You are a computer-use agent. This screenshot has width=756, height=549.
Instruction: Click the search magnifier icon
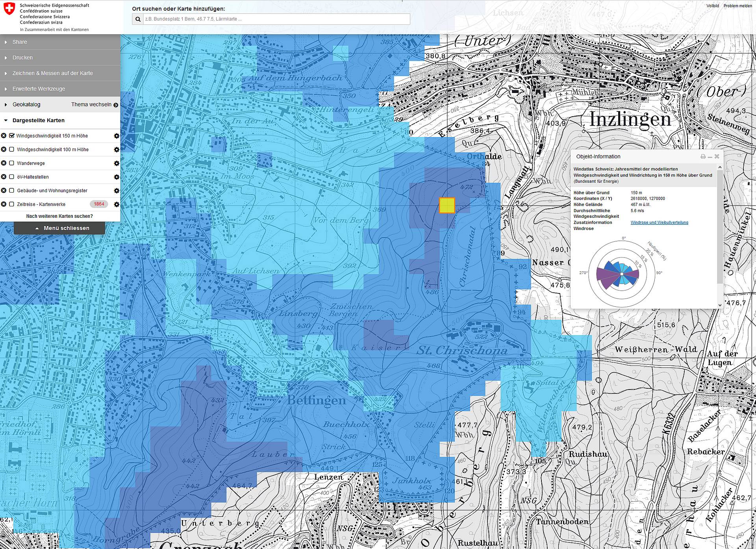point(138,19)
